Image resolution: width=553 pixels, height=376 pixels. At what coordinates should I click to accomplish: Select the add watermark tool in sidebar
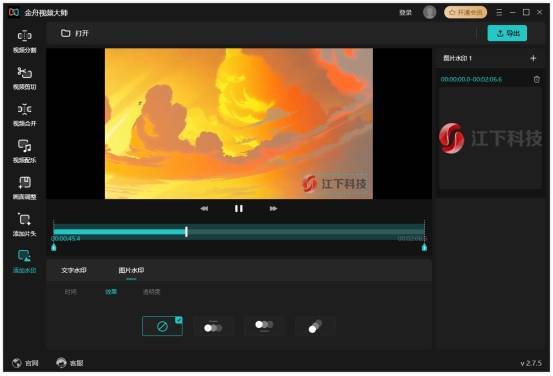24,261
